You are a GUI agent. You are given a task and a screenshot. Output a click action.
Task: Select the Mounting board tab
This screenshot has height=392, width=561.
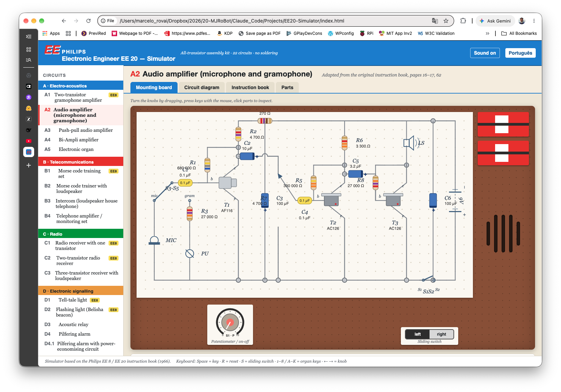pos(154,87)
